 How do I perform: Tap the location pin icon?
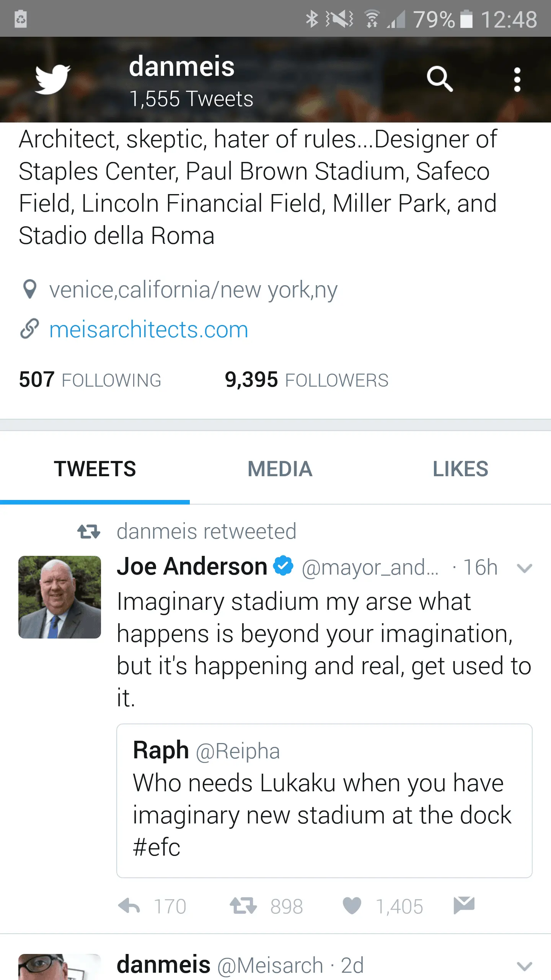click(x=30, y=289)
